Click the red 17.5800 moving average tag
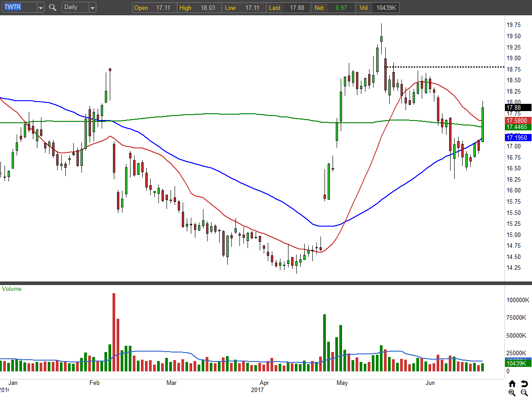Viewport: 532px width, 397px height. coord(518,120)
